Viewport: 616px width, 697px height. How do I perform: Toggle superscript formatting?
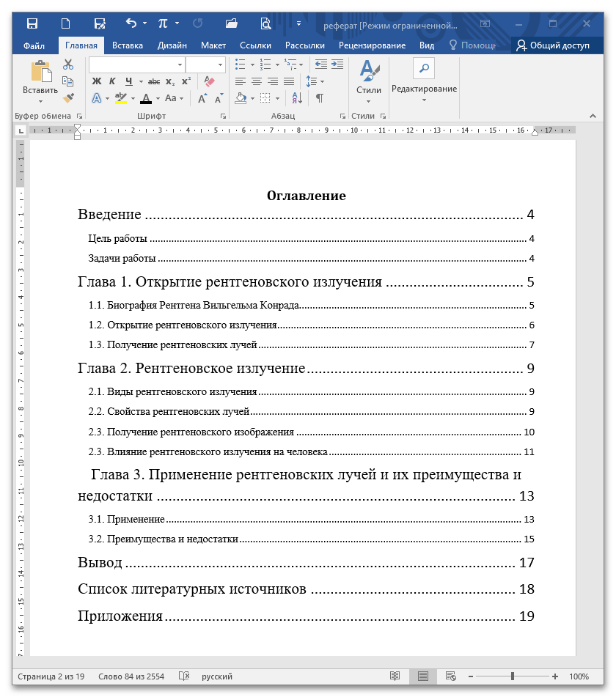pos(186,81)
